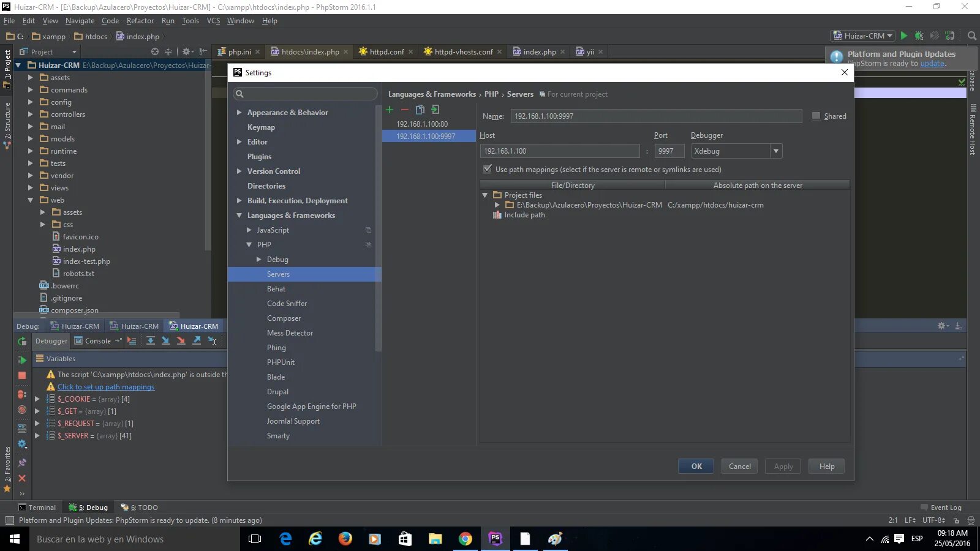Open the Terminal tool window tab
Screen dimensions: 980x551
[x=37, y=508]
